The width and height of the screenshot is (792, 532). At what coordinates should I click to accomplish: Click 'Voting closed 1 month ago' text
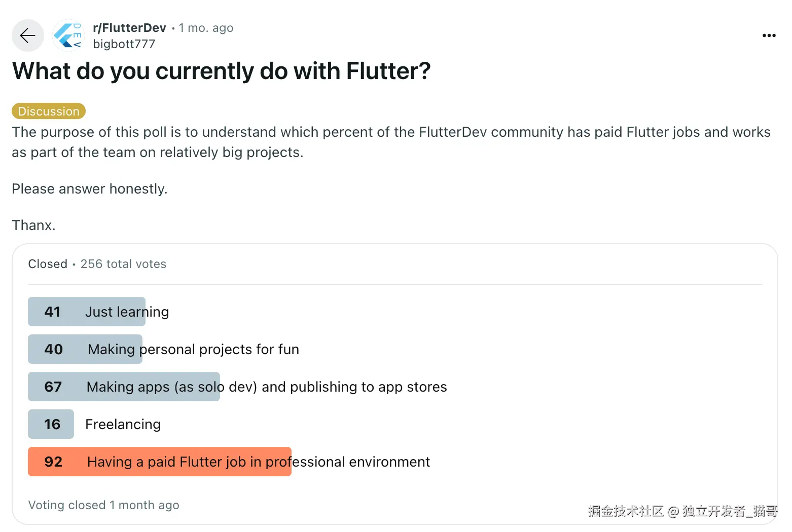click(103, 505)
